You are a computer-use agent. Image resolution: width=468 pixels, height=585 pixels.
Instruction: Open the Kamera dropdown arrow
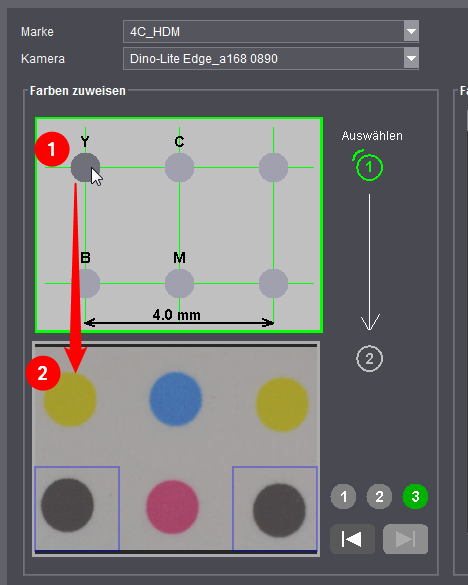click(411, 59)
